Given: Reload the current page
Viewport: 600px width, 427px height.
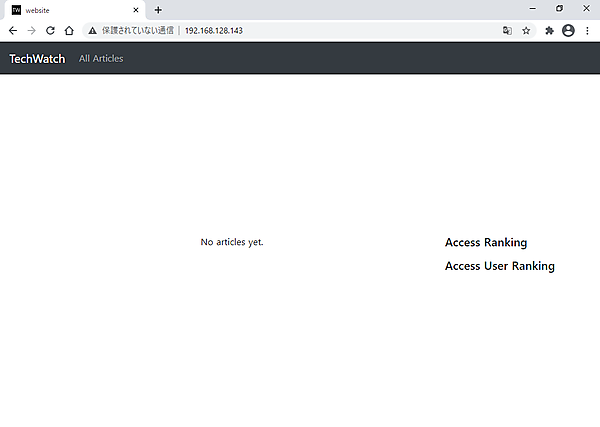Looking at the screenshot, I should pos(50,30).
